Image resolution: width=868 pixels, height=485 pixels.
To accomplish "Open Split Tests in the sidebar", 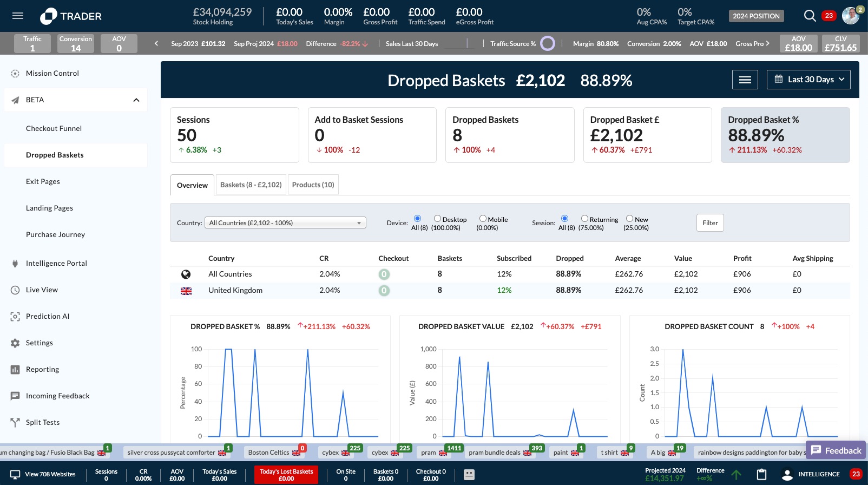I will pos(43,422).
